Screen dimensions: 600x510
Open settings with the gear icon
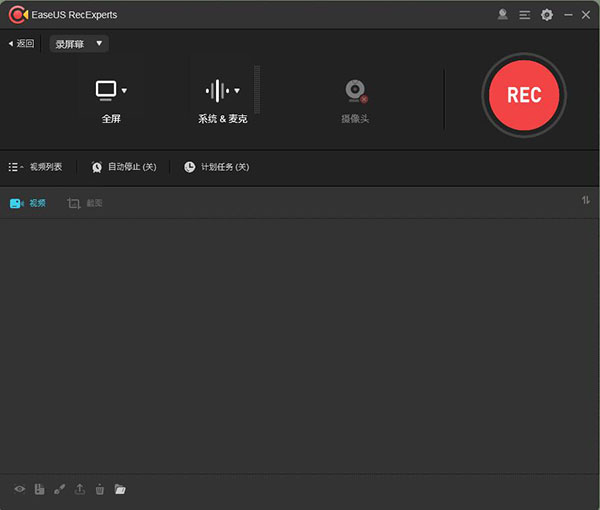[x=546, y=15]
